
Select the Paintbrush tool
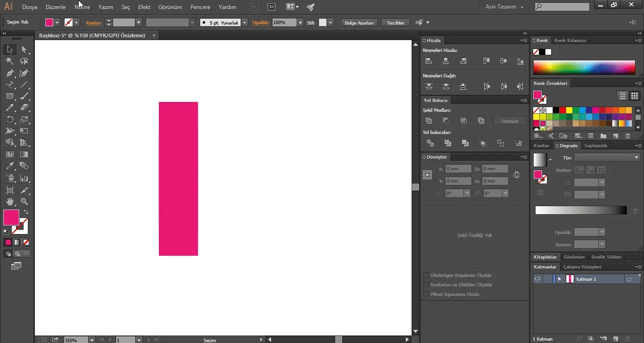tap(24, 96)
